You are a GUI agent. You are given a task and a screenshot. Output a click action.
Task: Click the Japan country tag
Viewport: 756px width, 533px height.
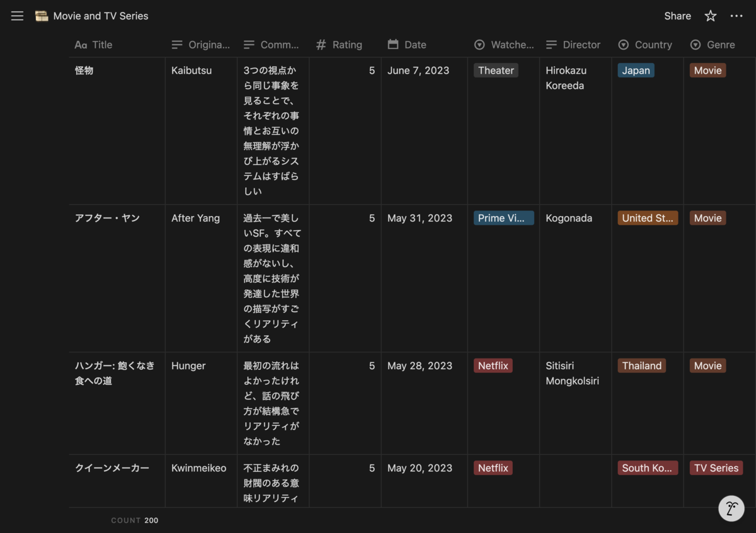click(636, 71)
